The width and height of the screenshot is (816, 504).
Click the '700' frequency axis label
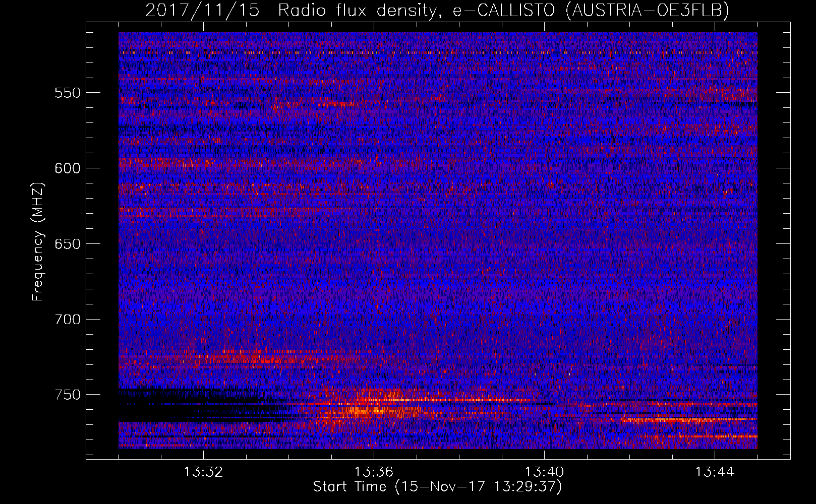coord(68,320)
